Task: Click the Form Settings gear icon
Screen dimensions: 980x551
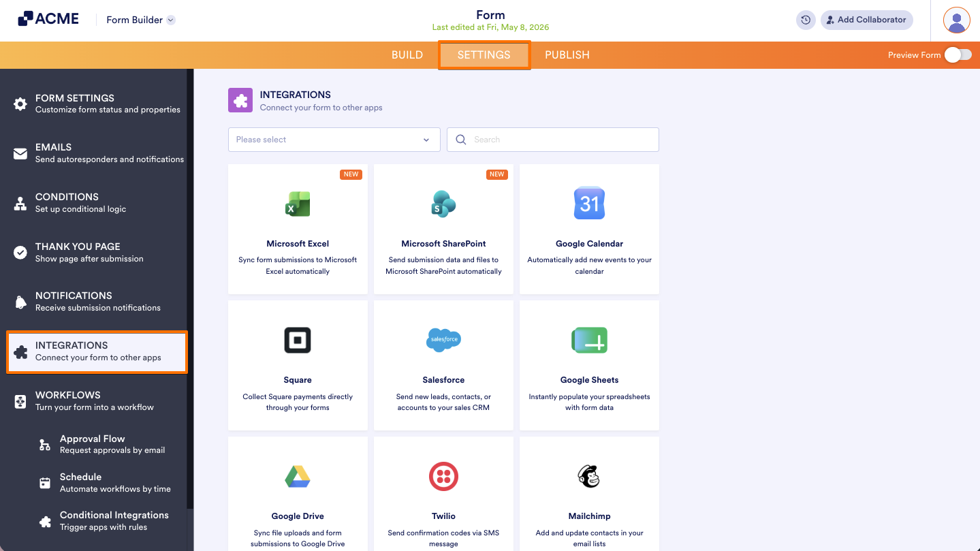Action: point(20,104)
